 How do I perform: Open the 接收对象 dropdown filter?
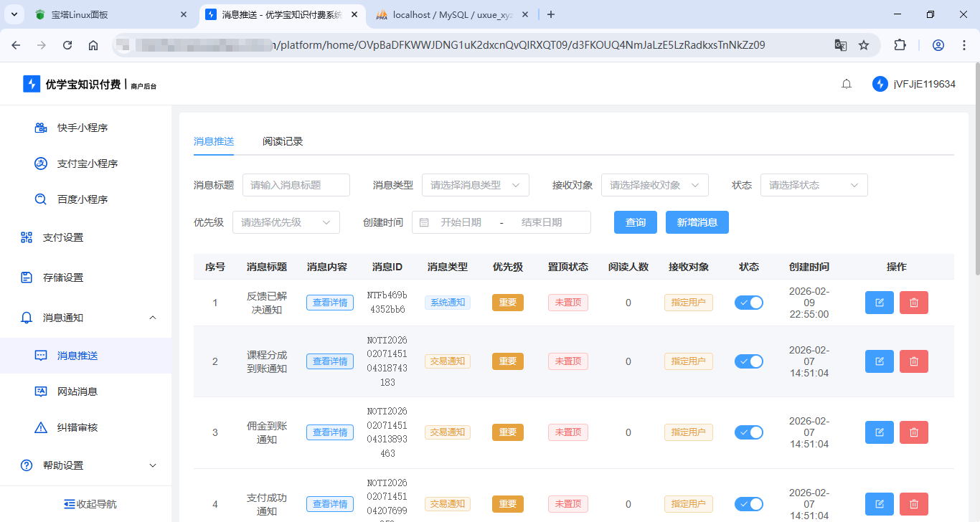click(654, 185)
